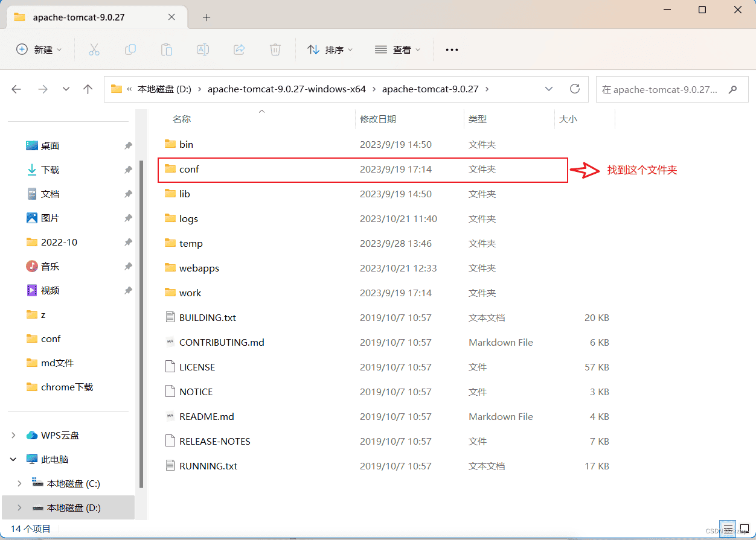Image resolution: width=756 pixels, height=540 pixels.
Task: Select the BUILDING.txt file icon
Action: (x=170, y=317)
